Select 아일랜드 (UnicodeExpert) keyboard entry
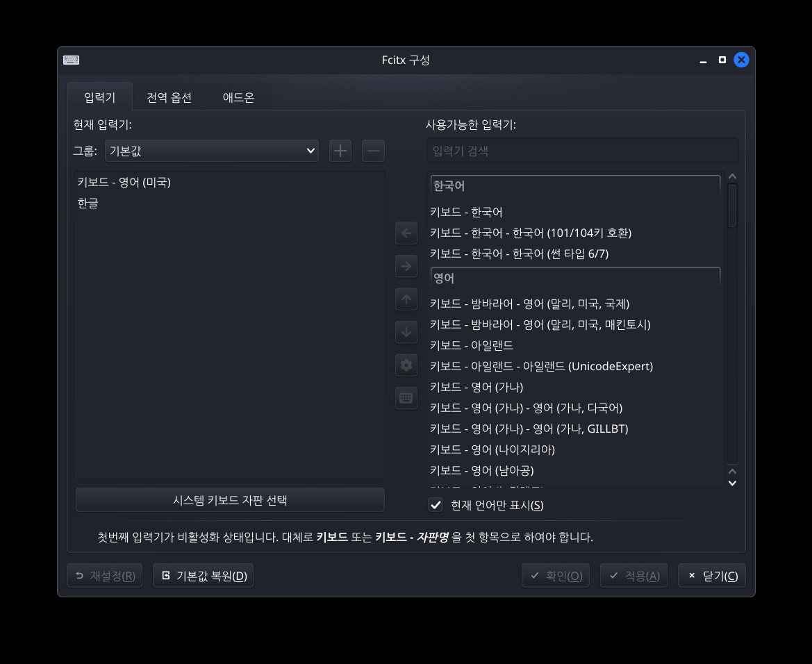812x664 pixels. tap(575, 366)
